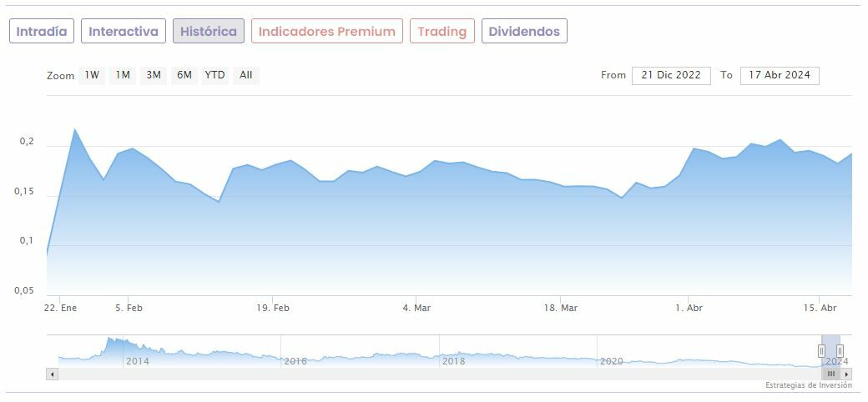The image size is (868, 402).
Task: Click the scrollbar right arrow
Action: point(846,374)
